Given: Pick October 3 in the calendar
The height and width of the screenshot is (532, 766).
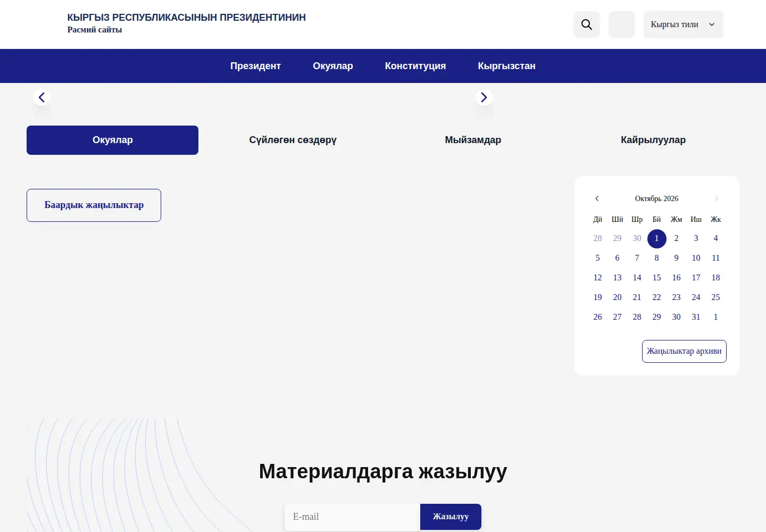Looking at the screenshot, I should tap(696, 238).
